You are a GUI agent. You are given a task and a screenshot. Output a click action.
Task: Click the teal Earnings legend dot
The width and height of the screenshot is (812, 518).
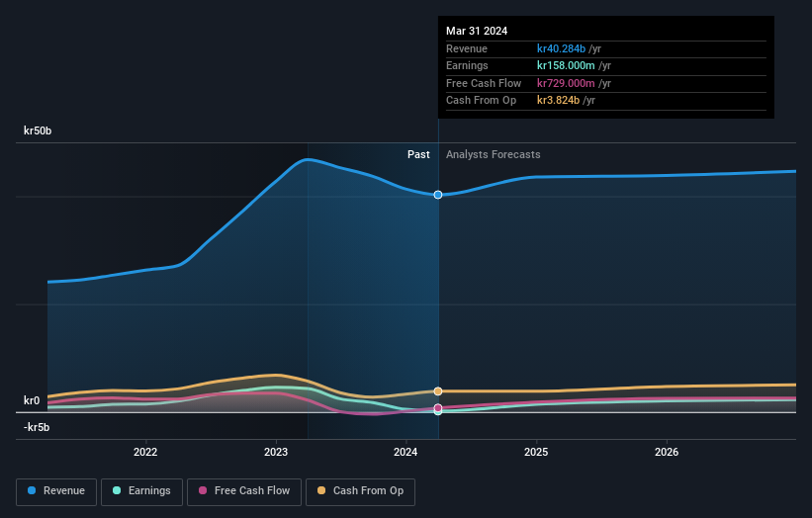(x=117, y=490)
